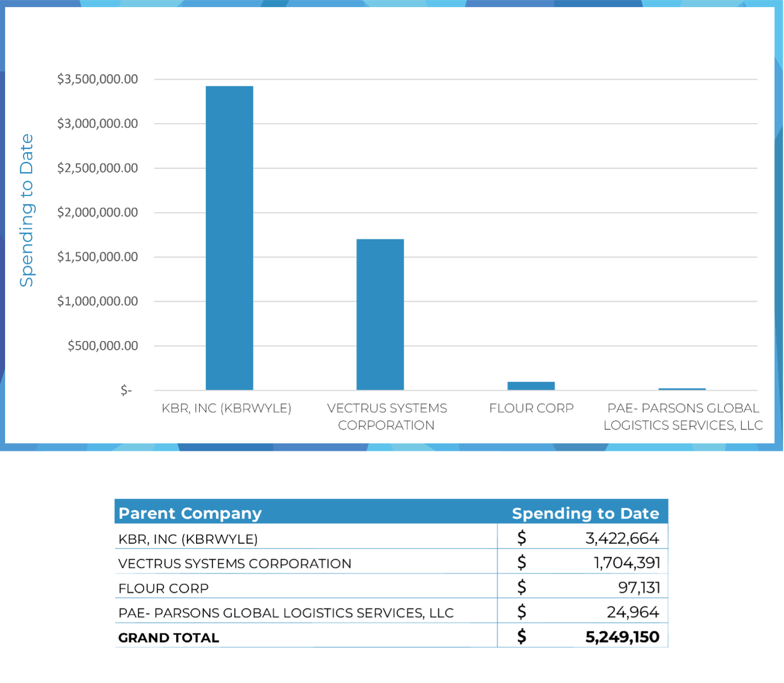Screen dimensions: 784x683
Task: Select the $3,000,000.00 axis label
Action: coord(97,124)
